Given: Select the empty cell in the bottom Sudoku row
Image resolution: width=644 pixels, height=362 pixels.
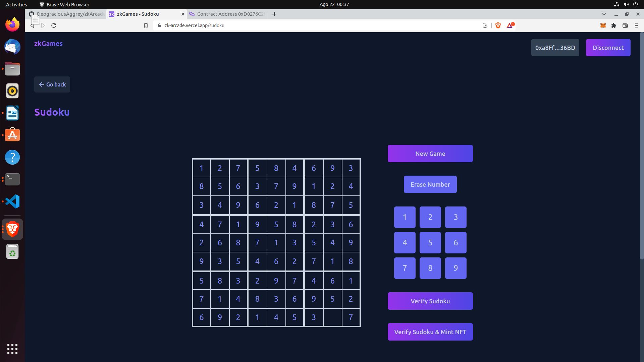Looking at the screenshot, I should click(332, 317).
